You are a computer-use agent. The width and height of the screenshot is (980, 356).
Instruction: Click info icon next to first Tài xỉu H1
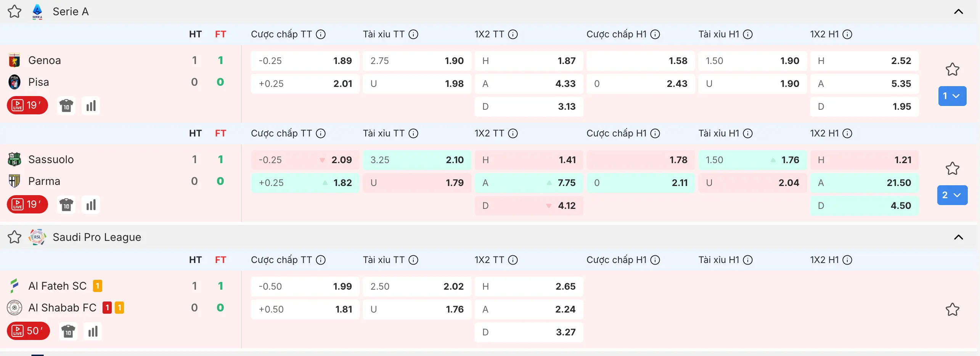[748, 34]
